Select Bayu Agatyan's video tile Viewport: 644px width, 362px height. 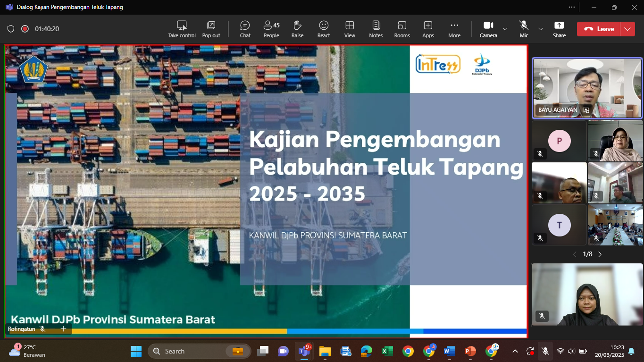click(587, 88)
